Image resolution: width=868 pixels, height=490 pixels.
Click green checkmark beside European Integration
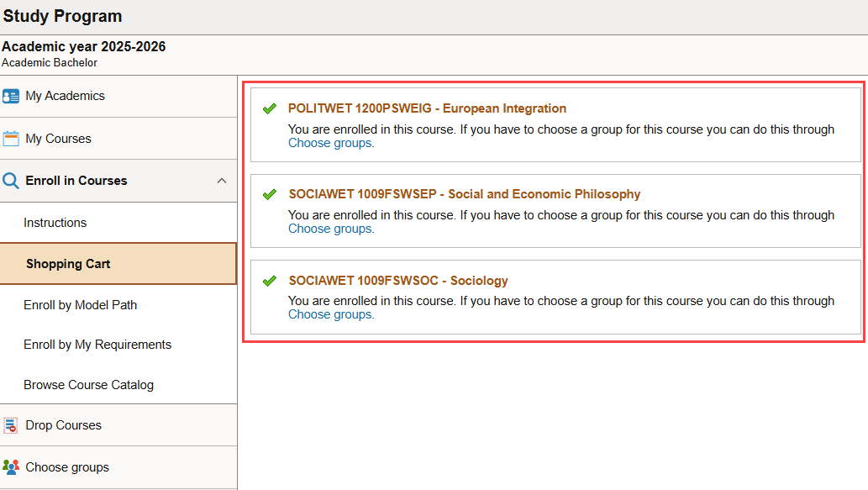click(x=270, y=108)
